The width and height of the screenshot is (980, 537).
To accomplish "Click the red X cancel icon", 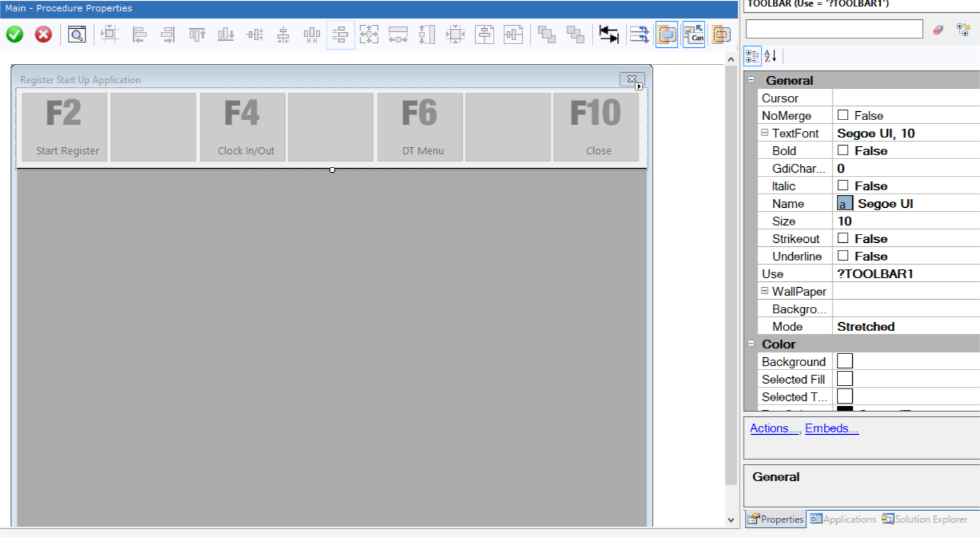I will pos(43,35).
